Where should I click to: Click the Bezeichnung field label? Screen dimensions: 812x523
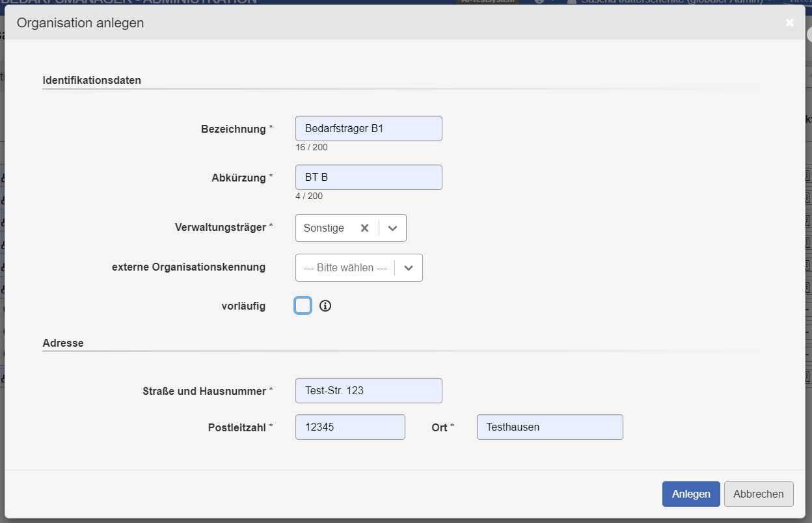point(233,129)
